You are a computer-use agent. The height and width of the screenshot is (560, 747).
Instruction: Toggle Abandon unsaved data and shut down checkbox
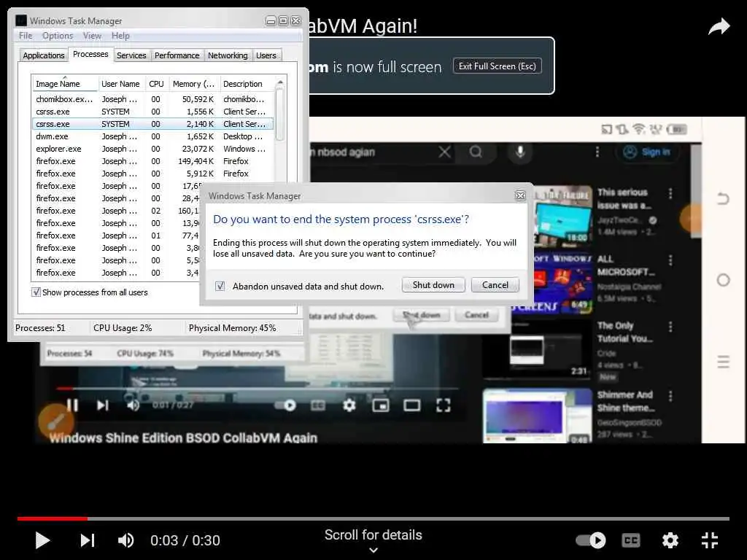point(220,286)
